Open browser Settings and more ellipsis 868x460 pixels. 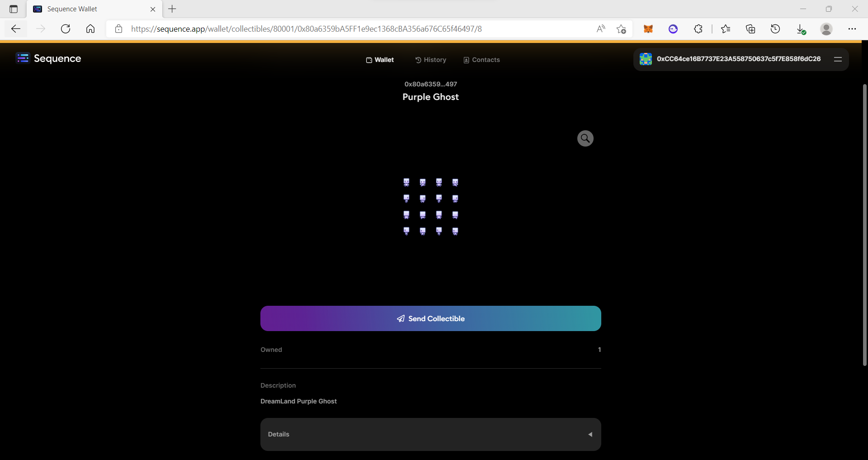click(852, 29)
